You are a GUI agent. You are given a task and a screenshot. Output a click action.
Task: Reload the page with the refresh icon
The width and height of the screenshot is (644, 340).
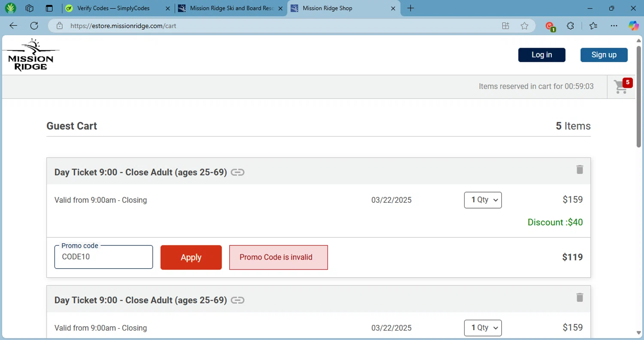pos(34,26)
